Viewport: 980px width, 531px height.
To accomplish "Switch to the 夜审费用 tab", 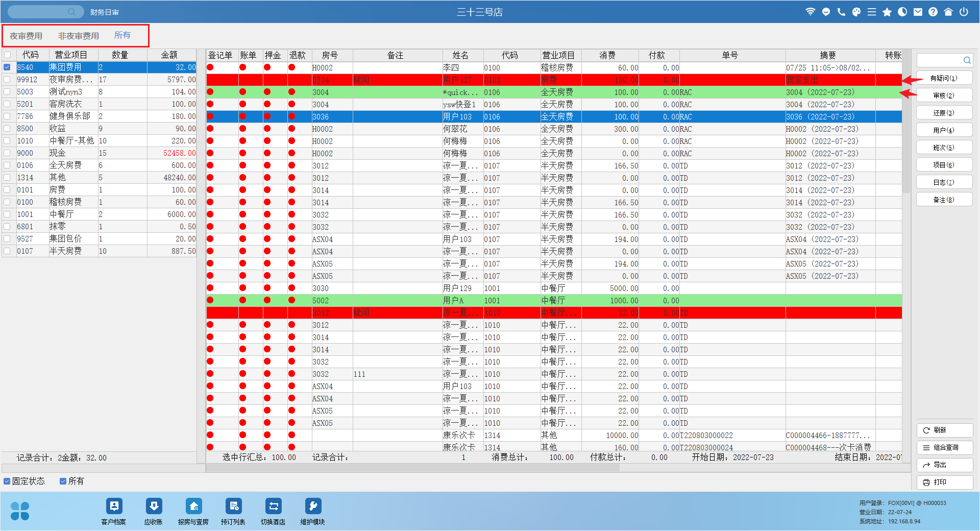I will [26, 36].
